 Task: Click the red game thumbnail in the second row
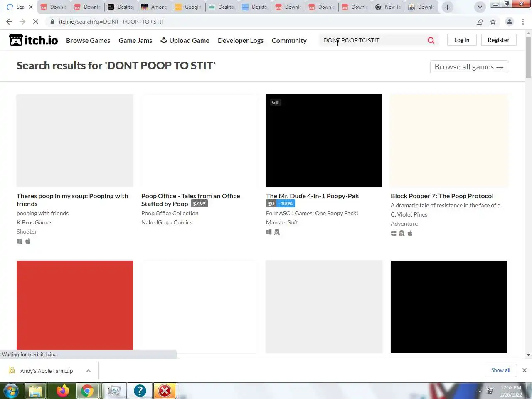click(75, 305)
